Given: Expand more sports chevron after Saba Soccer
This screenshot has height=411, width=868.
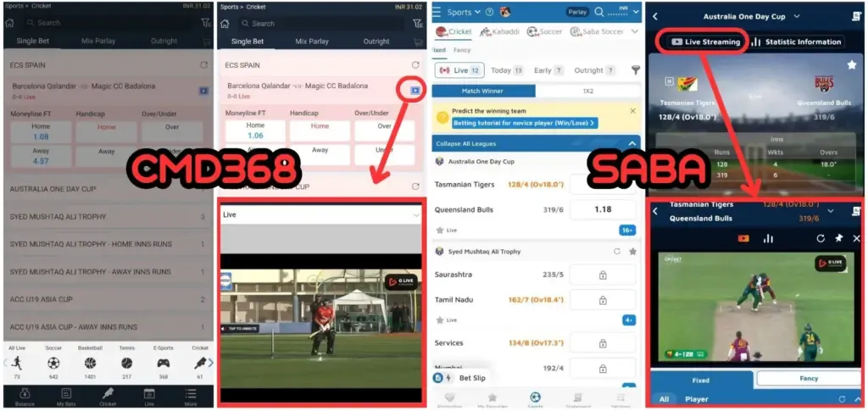Looking at the screenshot, I should point(634,31).
